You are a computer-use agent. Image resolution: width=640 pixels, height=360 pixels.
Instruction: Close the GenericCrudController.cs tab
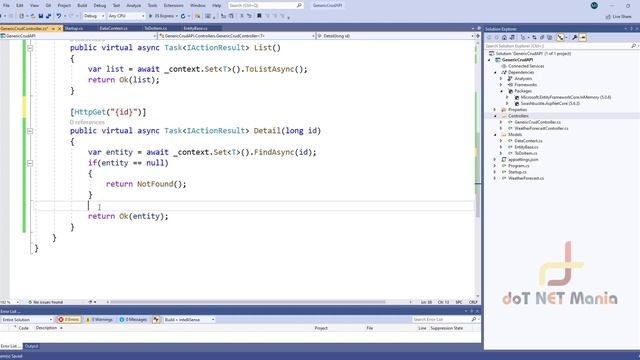pos(60,29)
